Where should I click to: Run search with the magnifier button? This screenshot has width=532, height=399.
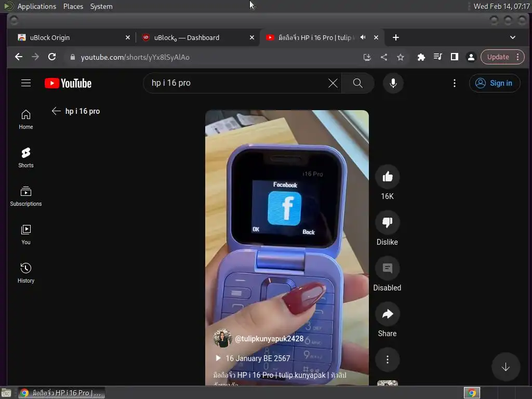pyautogui.click(x=357, y=83)
